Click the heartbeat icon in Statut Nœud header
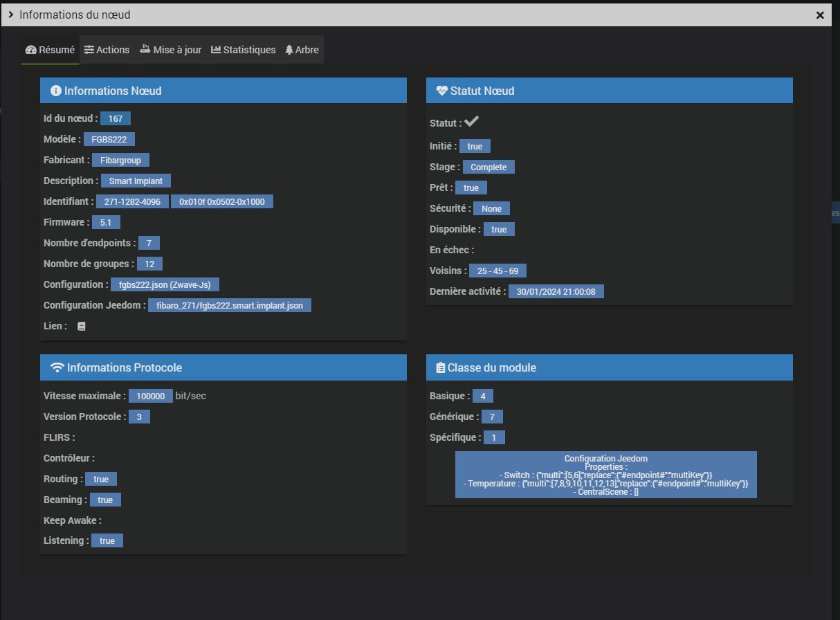This screenshot has height=620, width=840. [x=441, y=91]
